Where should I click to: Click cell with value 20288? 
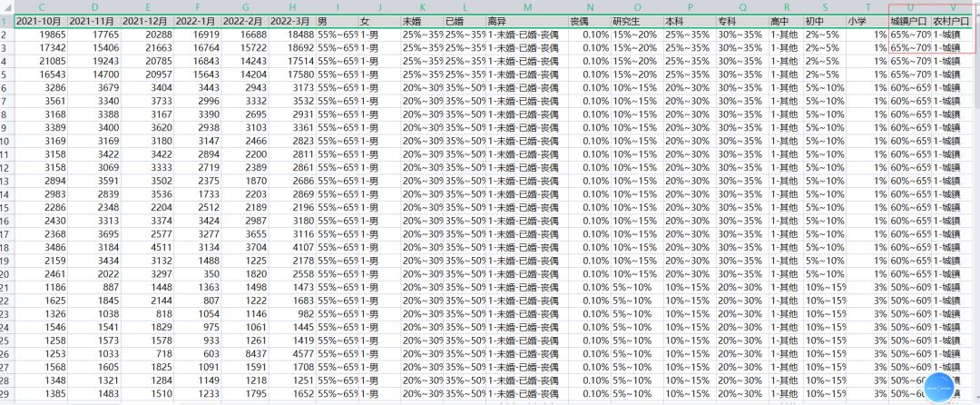(148, 35)
